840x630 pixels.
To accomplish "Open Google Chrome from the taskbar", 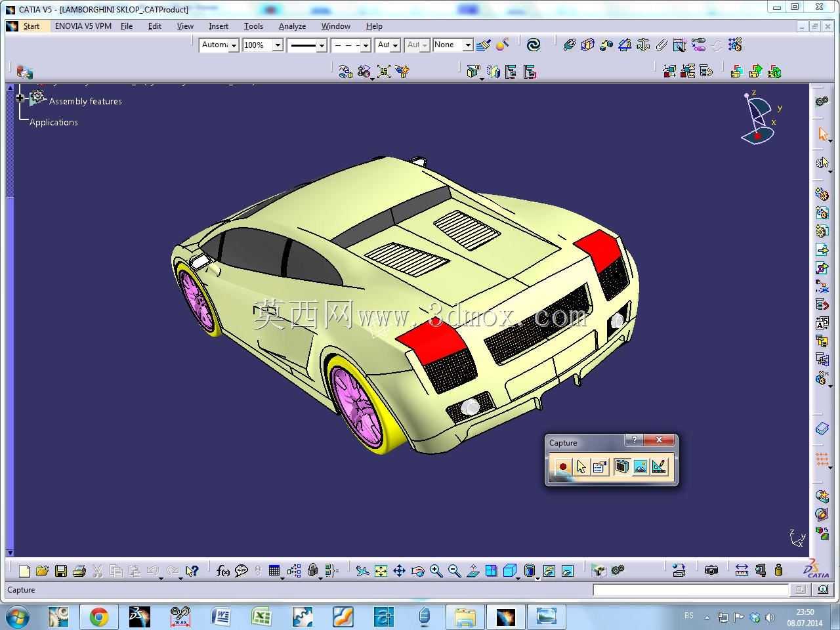I will tap(99, 617).
